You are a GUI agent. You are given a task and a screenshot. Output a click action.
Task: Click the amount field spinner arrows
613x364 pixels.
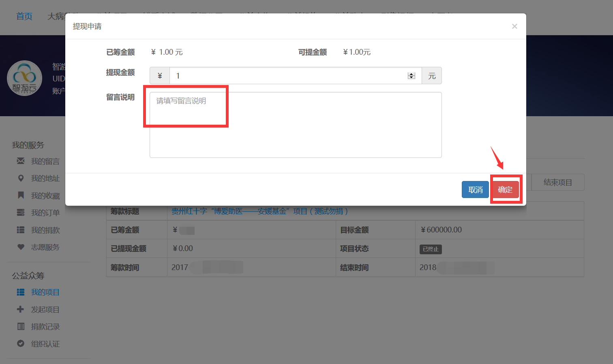pos(412,76)
